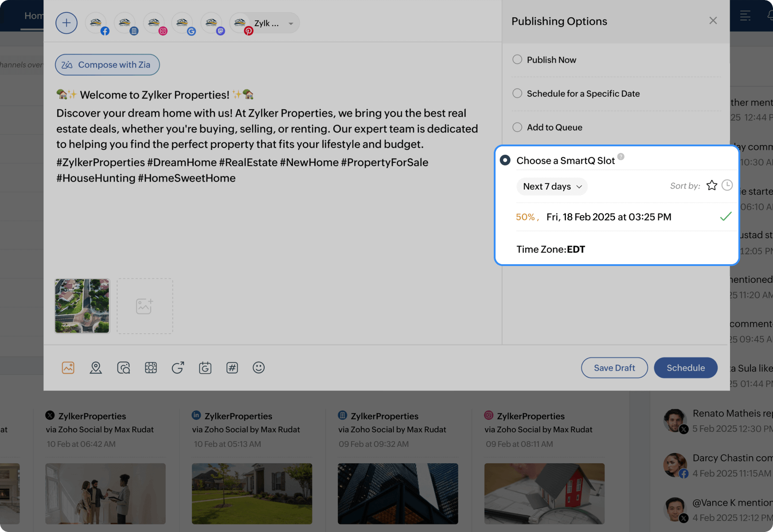
Task: Select the Instagram channel avatar
Action: point(155,23)
